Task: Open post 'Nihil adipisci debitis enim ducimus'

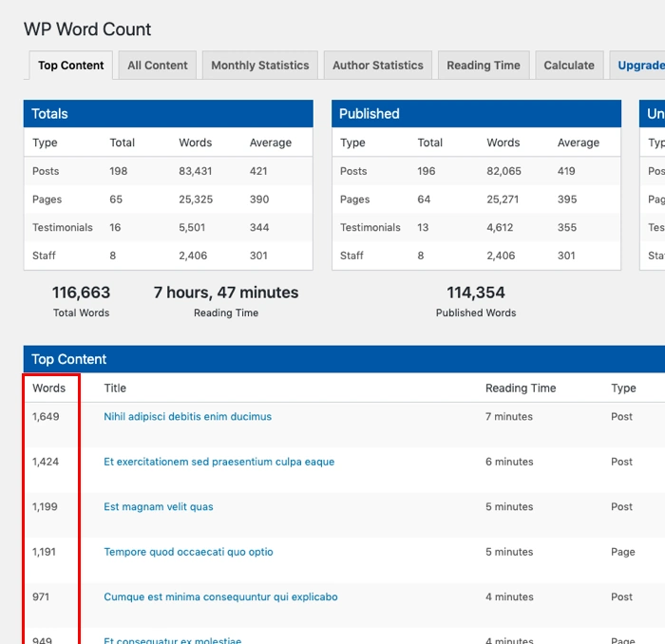Action: point(187,416)
